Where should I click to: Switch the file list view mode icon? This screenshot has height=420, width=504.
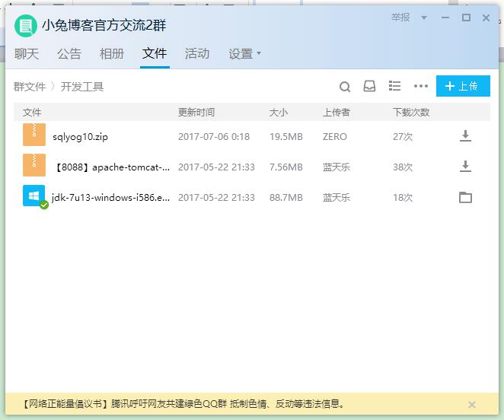[394, 86]
